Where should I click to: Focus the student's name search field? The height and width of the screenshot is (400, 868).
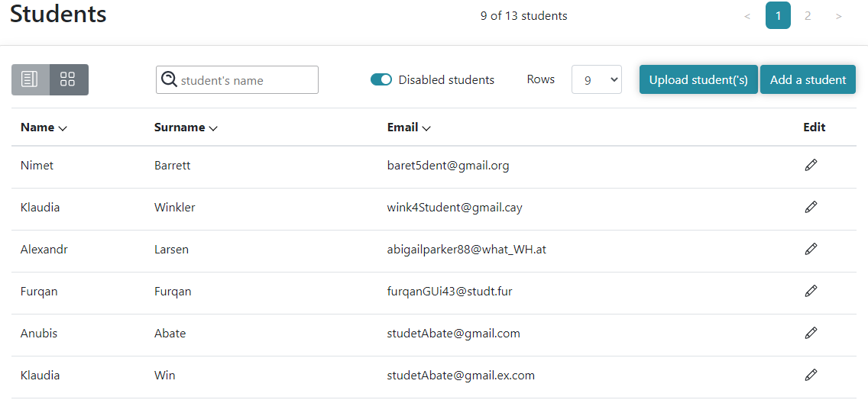[237, 79]
